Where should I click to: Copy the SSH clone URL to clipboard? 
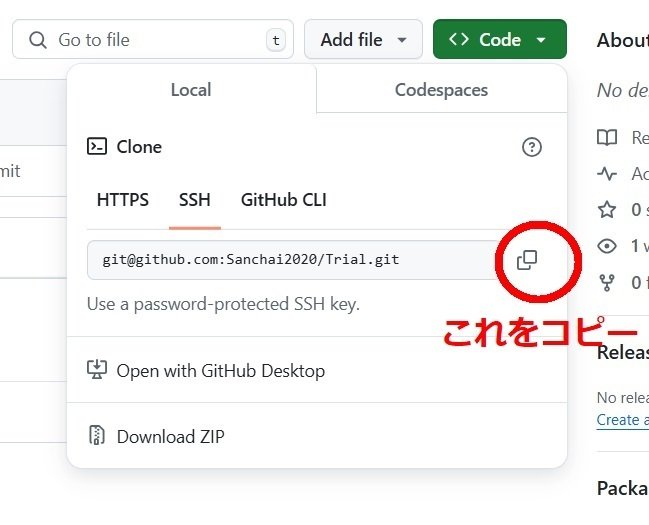527,260
